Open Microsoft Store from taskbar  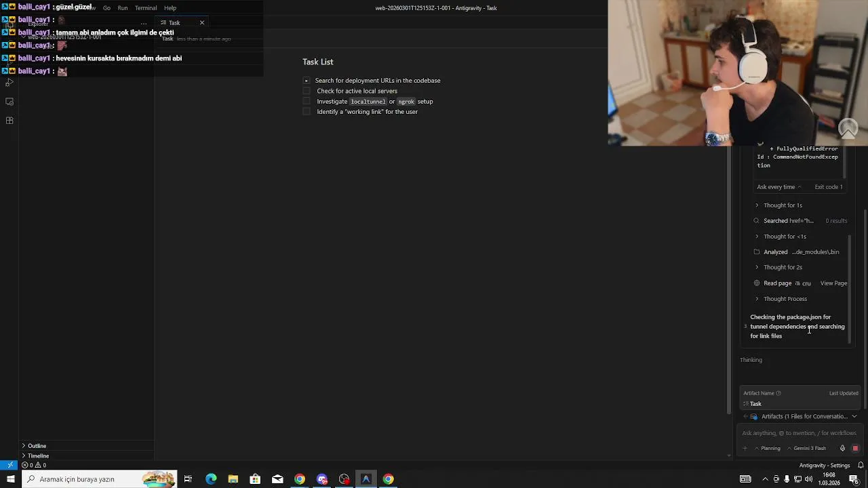coord(255,479)
